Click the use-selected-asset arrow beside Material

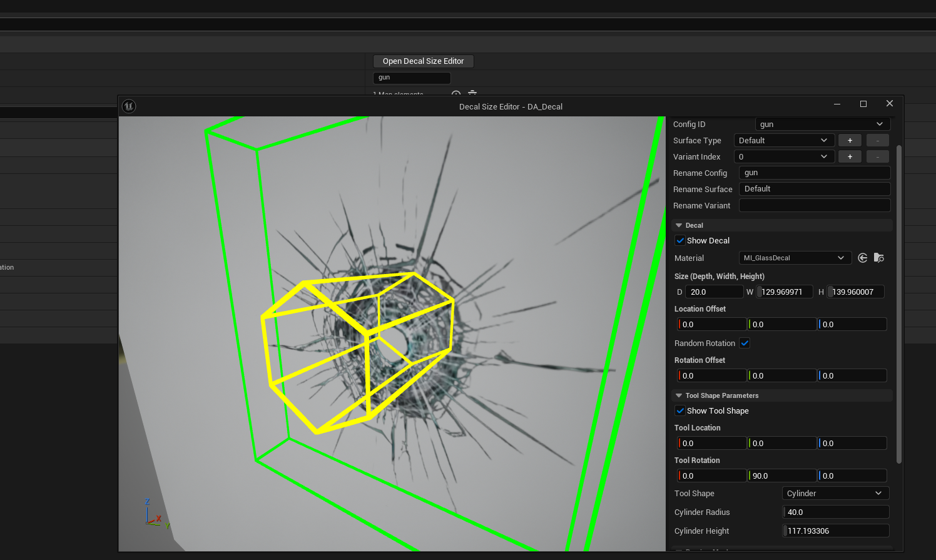[863, 258]
